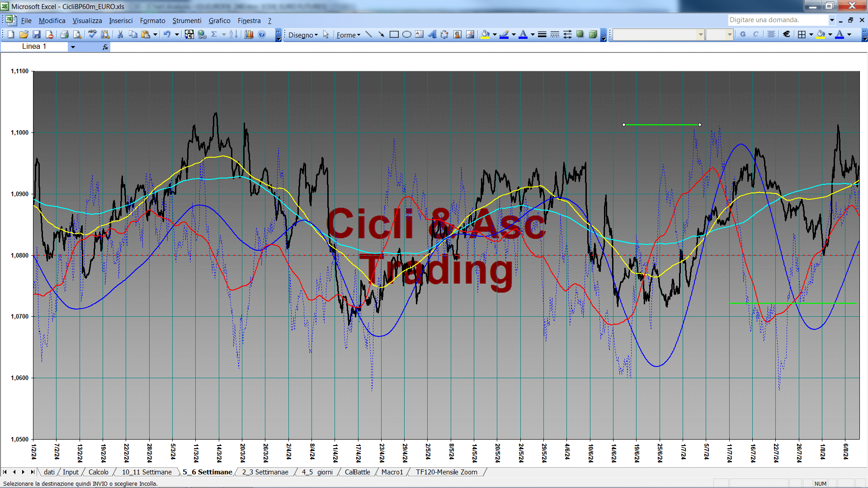
Task: Insert a diagram or organization chart
Action: tap(444, 34)
